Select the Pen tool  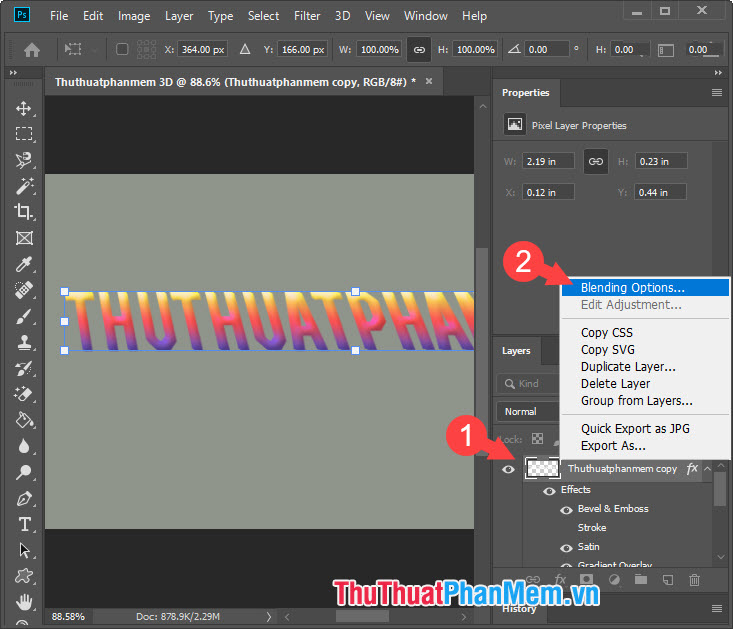(x=24, y=499)
